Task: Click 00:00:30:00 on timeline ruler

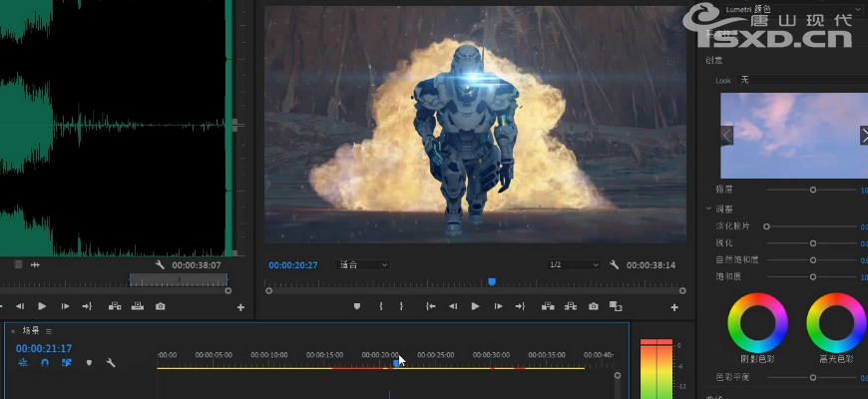Action: coord(491,355)
